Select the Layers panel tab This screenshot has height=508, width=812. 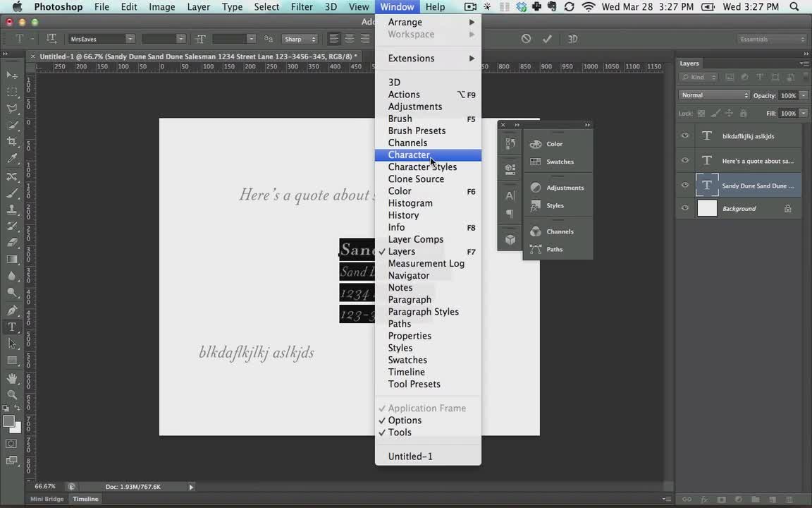pos(689,64)
